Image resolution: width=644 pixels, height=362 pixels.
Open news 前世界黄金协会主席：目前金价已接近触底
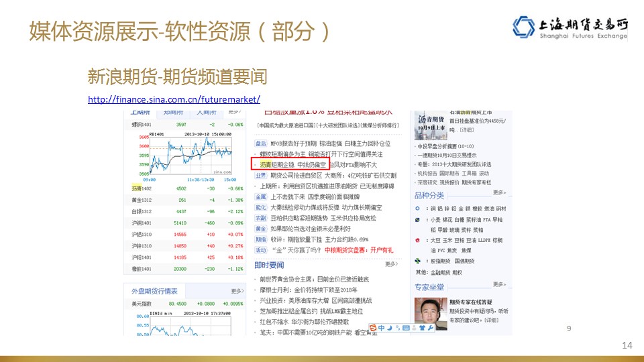[x=314, y=279]
